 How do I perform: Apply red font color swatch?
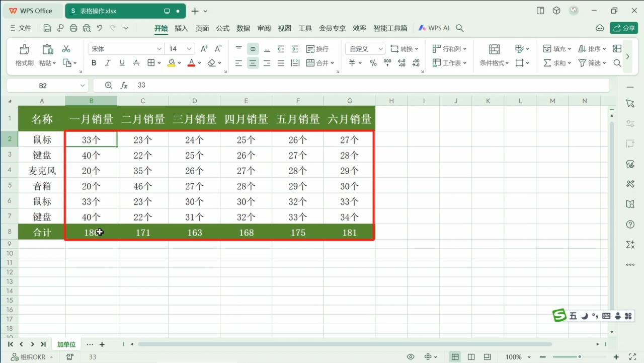191,63
